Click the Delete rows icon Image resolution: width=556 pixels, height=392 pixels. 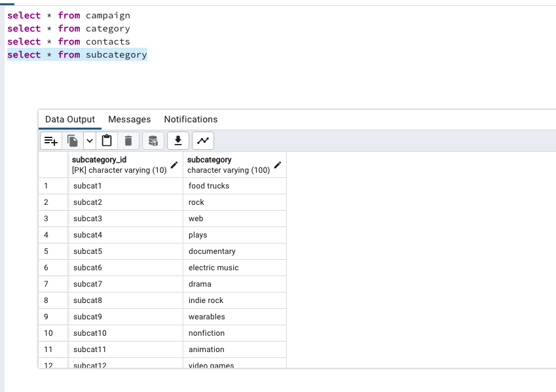point(128,140)
